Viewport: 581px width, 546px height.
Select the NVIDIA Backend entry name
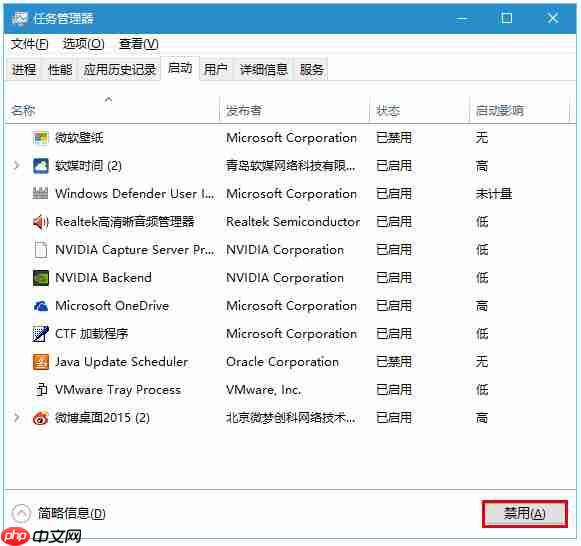103,278
